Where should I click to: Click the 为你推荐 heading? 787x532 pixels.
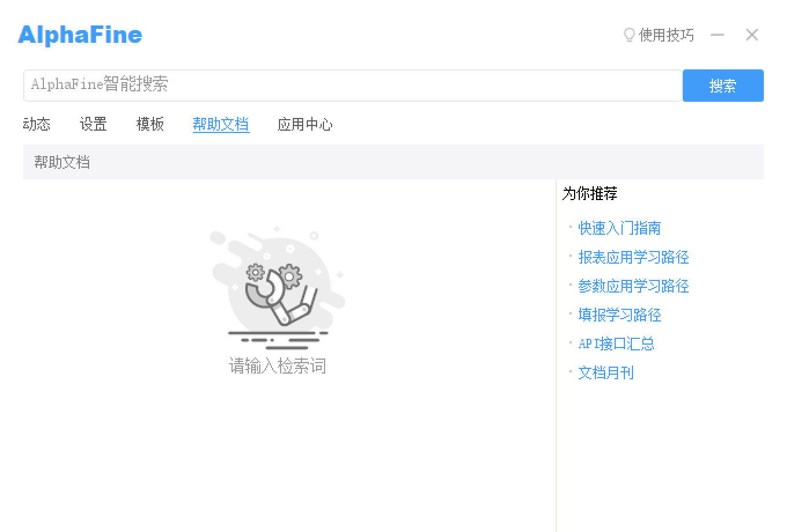pos(590,194)
